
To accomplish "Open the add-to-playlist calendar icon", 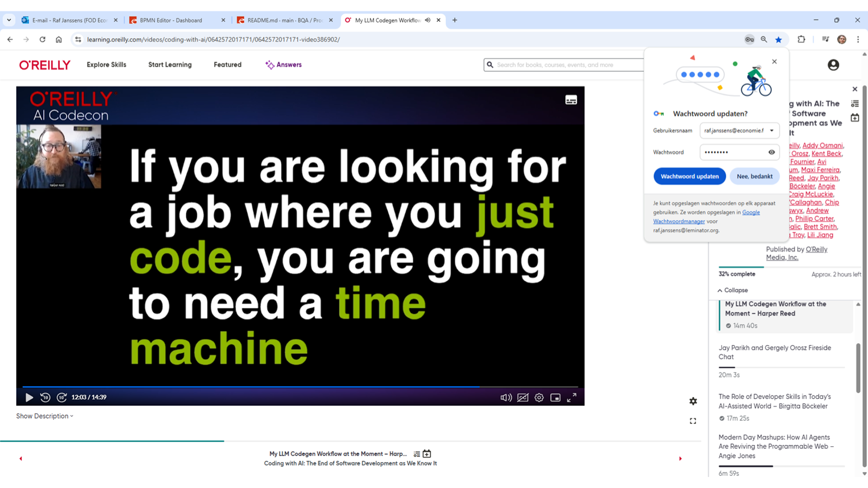I will pos(855,118).
